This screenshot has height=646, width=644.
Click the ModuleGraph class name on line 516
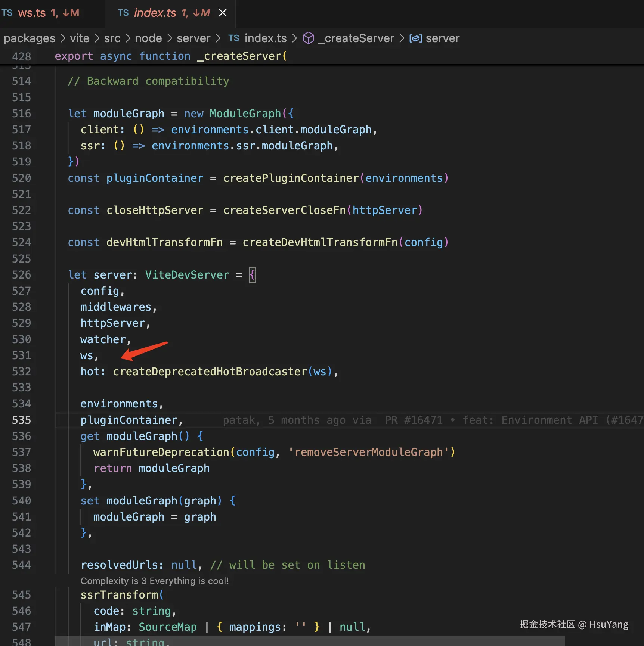click(x=245, y=114)
